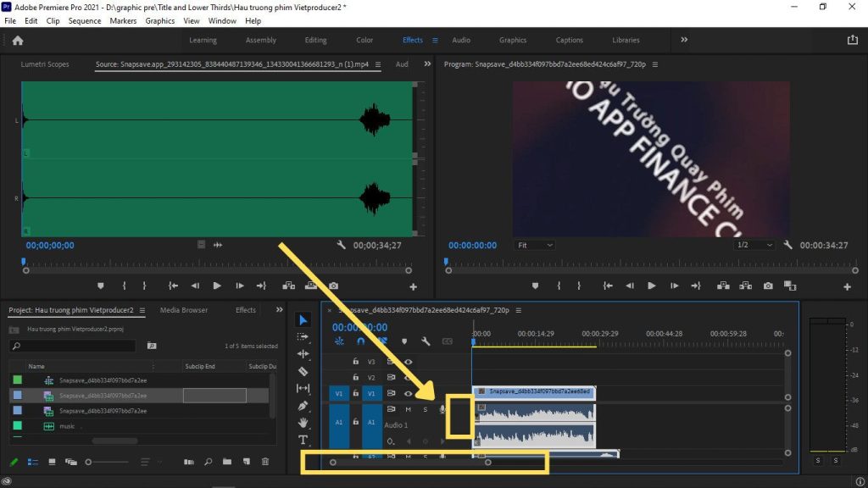
Task: Select the Type tool
Action: point(303,440)
